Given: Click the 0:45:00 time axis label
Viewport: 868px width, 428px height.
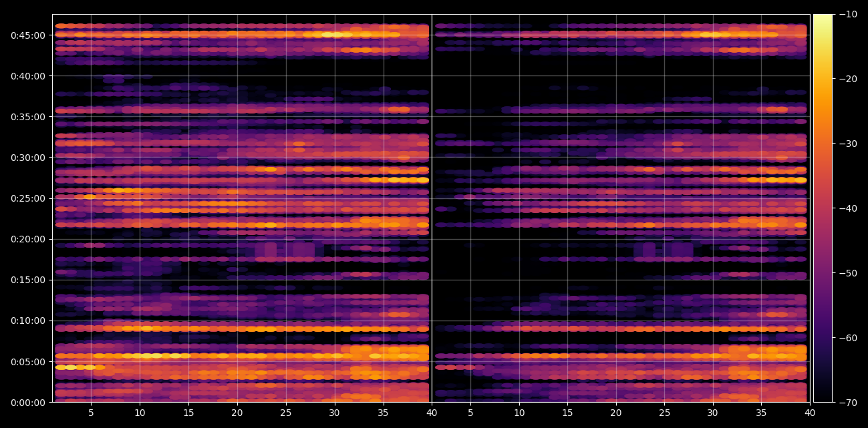Looking at the screenshot, I should click(x=28, y=35).
